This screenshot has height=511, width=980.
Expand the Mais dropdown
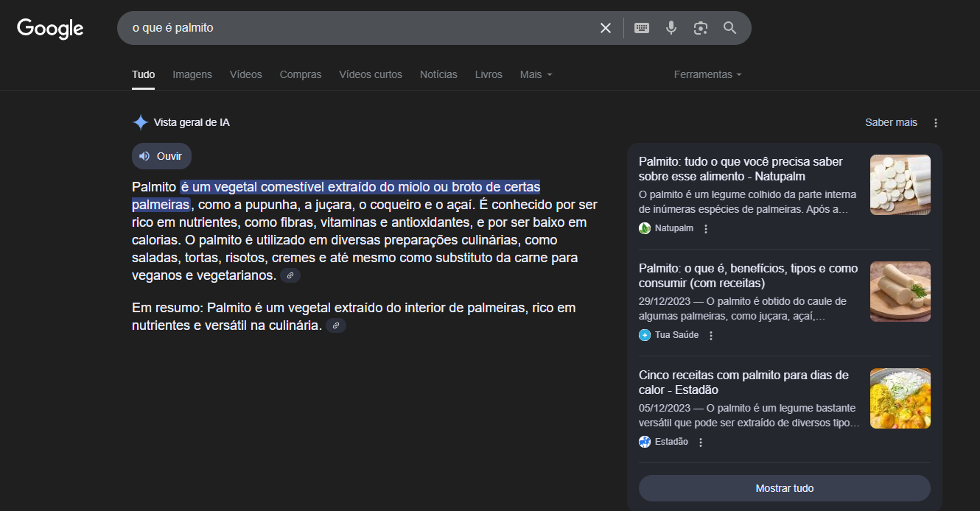pyautogui.click(x=536, y=74)
